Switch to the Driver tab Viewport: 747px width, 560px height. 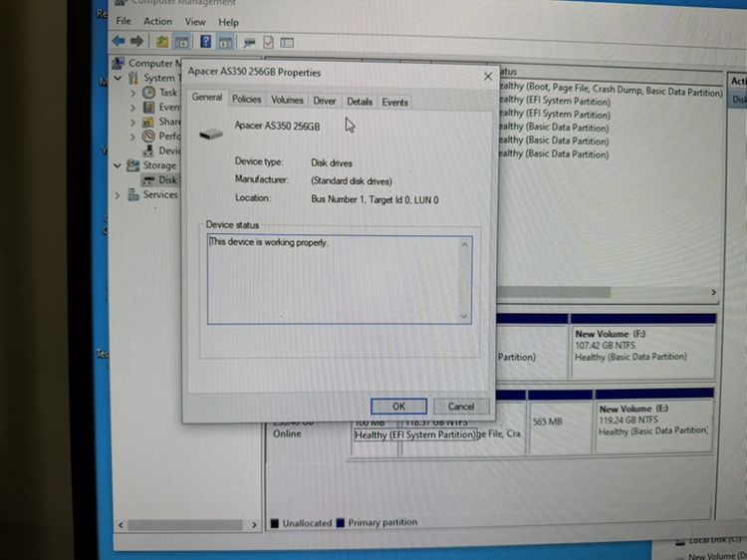click(324, 101)
